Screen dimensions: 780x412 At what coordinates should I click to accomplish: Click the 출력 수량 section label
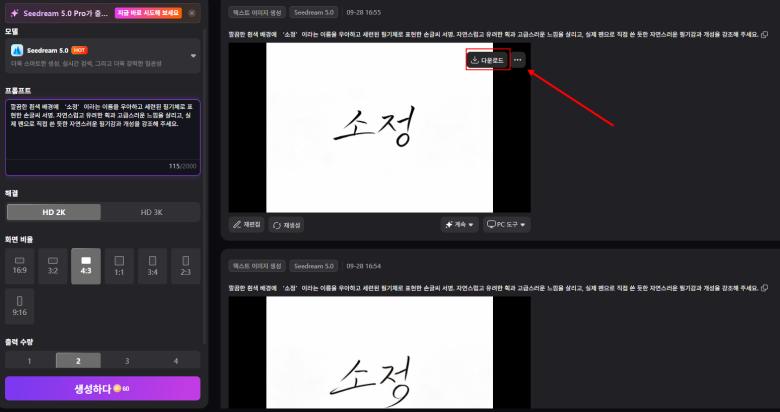coord(19,342)
